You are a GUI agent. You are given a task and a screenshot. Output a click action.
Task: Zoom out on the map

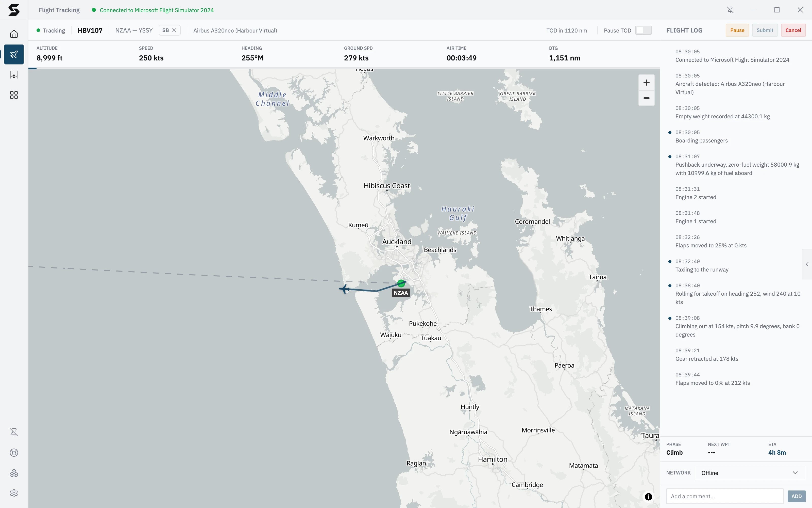646,98
